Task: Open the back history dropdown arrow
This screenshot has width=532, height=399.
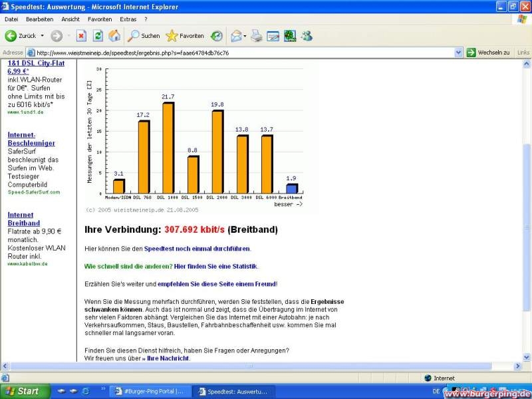Action: [42, 36]
